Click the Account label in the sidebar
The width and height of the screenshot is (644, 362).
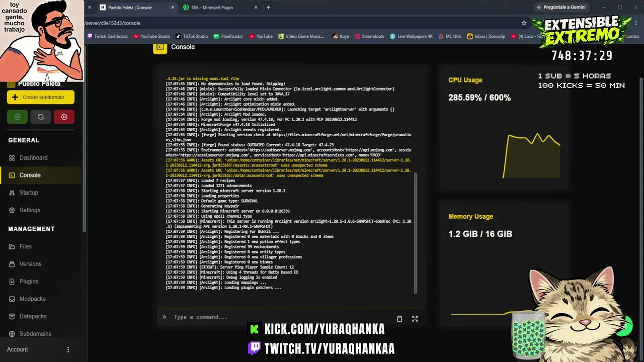pyautogui.click(x=18, y=349)
